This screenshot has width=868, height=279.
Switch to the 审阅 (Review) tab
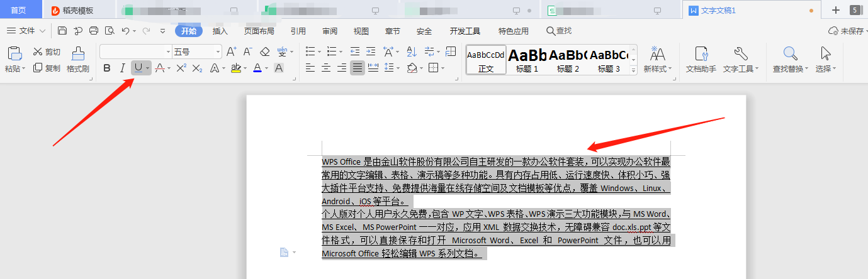(x=330, y=31)
